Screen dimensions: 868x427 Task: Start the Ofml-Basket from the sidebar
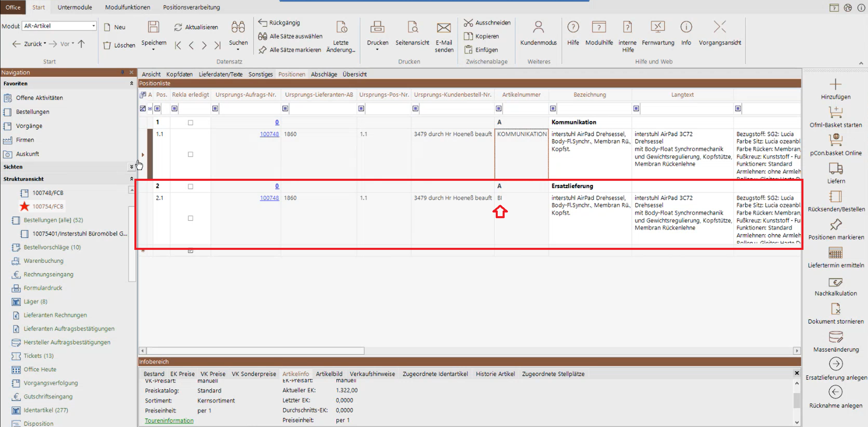pos(835,113)
